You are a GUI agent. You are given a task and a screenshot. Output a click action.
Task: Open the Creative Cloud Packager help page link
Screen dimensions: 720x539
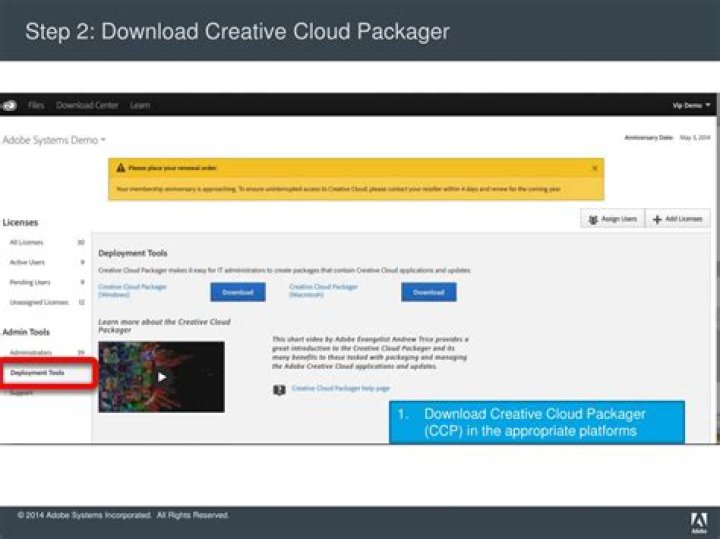pos(341,388)
